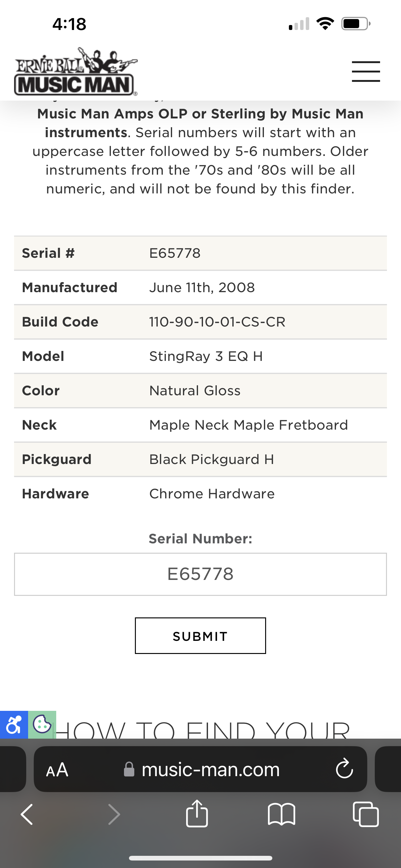This screenshot has height=868, width=401.
Task: Go back with Safari back arrow
Action: point(27,814)
